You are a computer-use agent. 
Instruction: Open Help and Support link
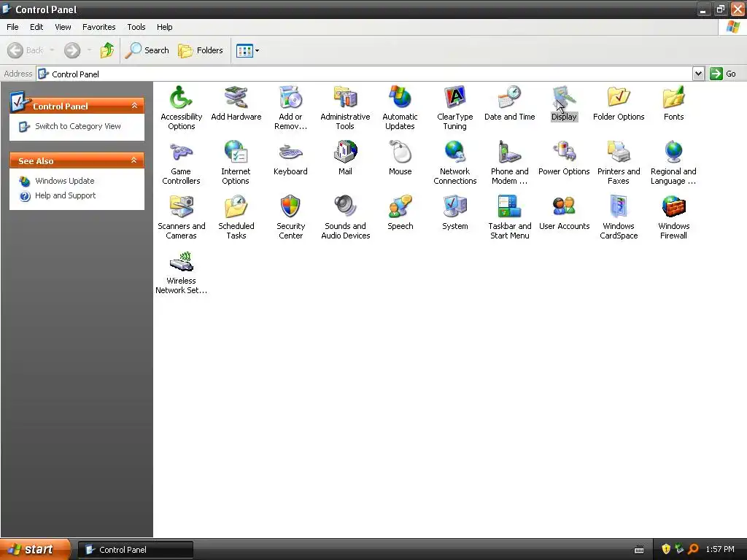pyautogui.click(x=65, y=195)
